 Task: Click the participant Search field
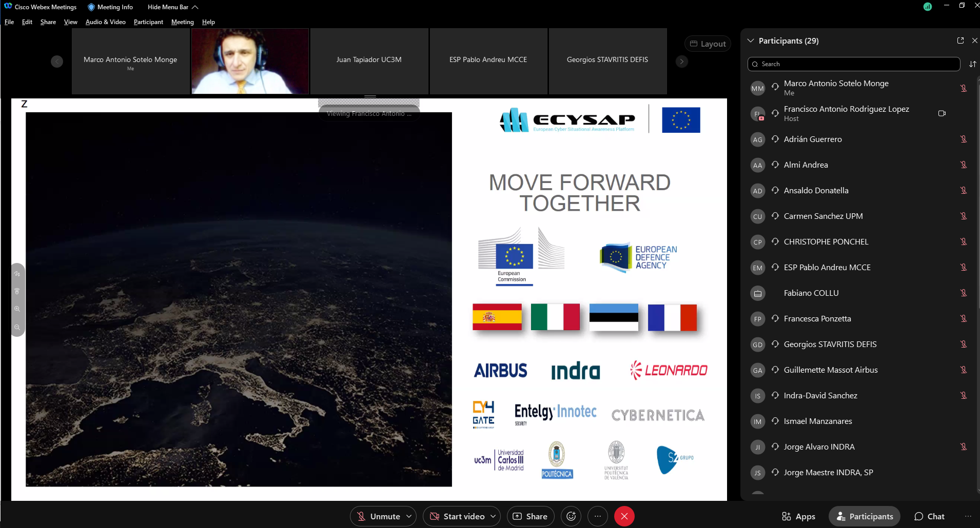tap(854, 64)
